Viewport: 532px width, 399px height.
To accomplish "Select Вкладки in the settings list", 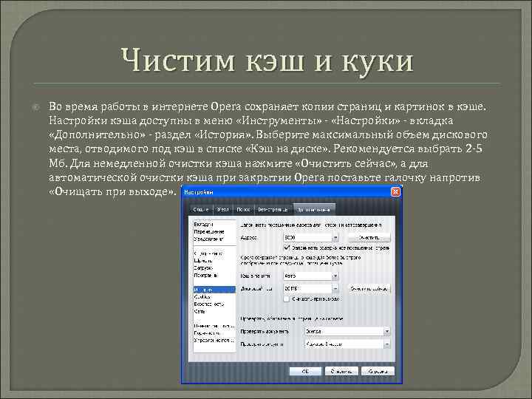I will 204,225.
